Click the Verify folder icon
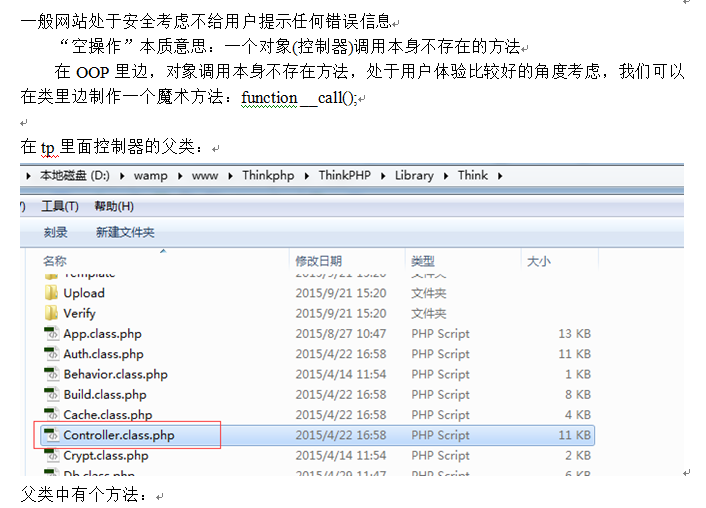 pyautogui.click(x=51, y=313)
